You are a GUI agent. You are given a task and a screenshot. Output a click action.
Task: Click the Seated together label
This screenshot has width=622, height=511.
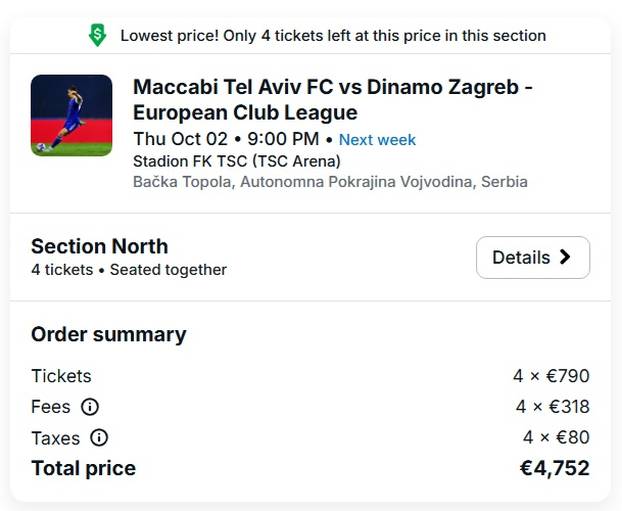[x=168, y=270]
